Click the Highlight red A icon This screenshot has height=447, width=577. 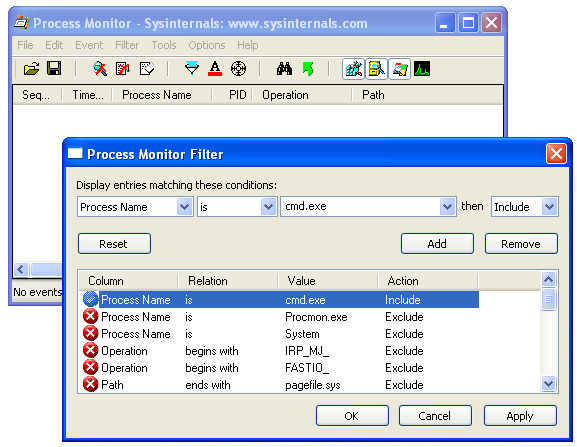[x=215, y=68]
